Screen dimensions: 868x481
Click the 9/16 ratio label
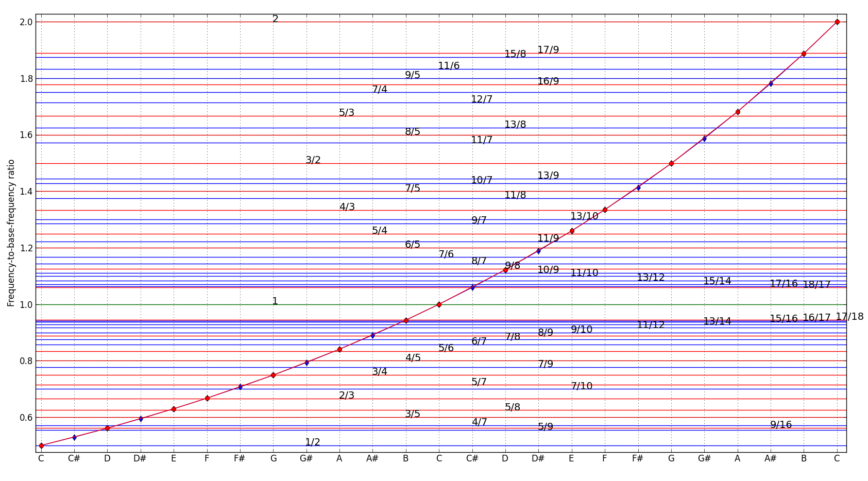click(x=781, y=425)
